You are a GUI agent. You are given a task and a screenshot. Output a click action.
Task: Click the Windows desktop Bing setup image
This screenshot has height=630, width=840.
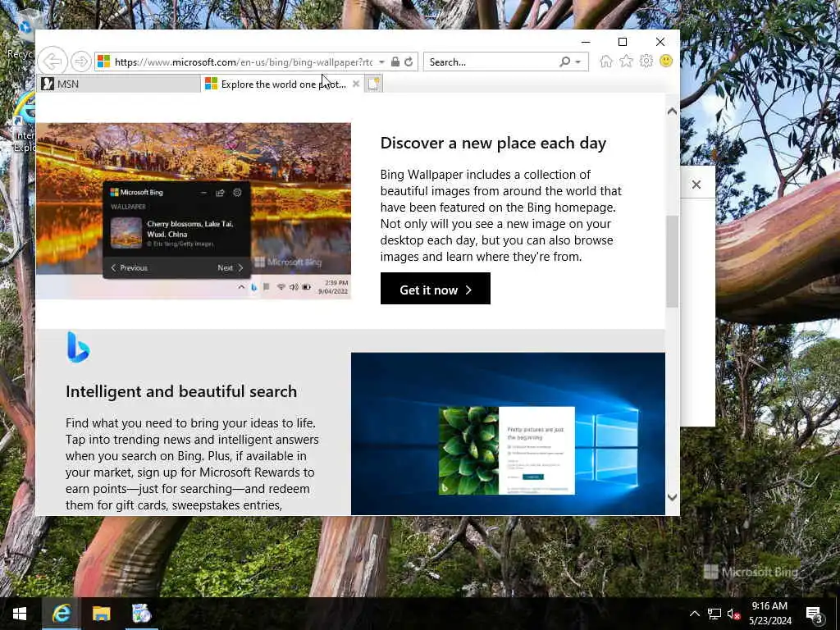click(x=508, y=433)
